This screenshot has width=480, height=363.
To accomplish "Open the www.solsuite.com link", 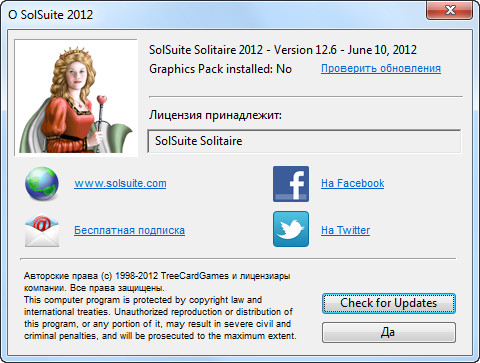I will pyautogui.click(x=120, y=183).
